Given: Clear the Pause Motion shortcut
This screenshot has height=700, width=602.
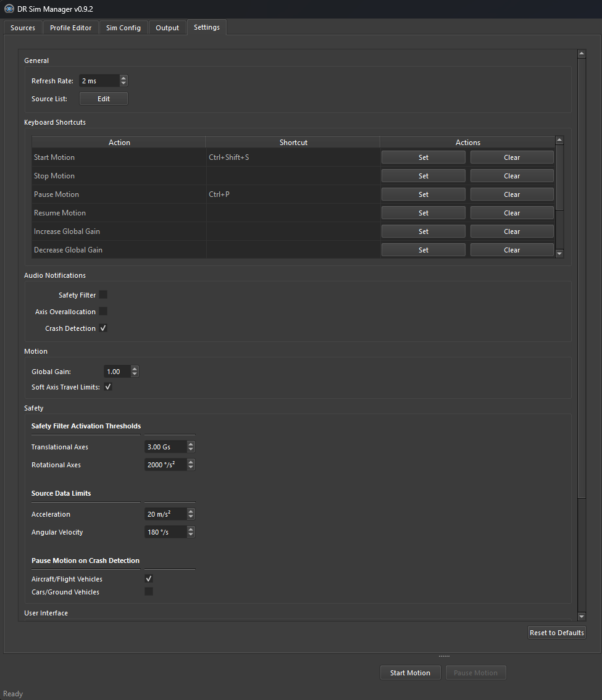Looking at the screenshot, I should [x=512, y=194].
